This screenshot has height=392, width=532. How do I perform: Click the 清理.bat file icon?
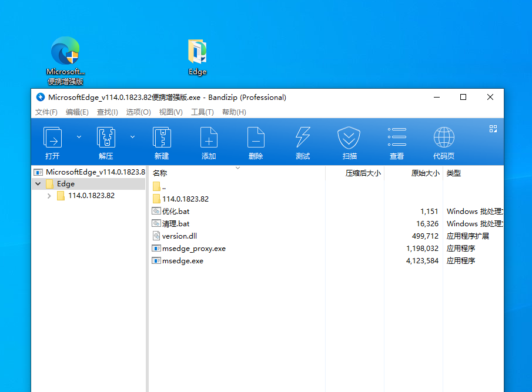click(156, 223)
